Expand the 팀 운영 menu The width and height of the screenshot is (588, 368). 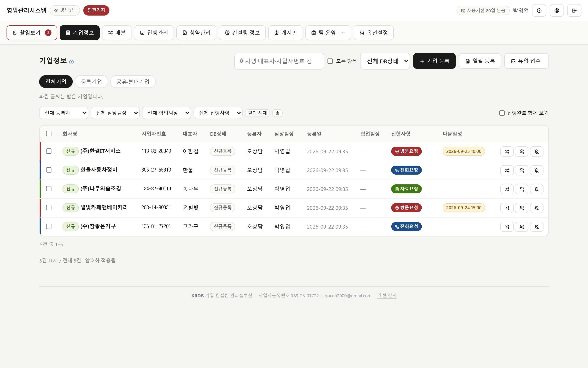point(328,33)
